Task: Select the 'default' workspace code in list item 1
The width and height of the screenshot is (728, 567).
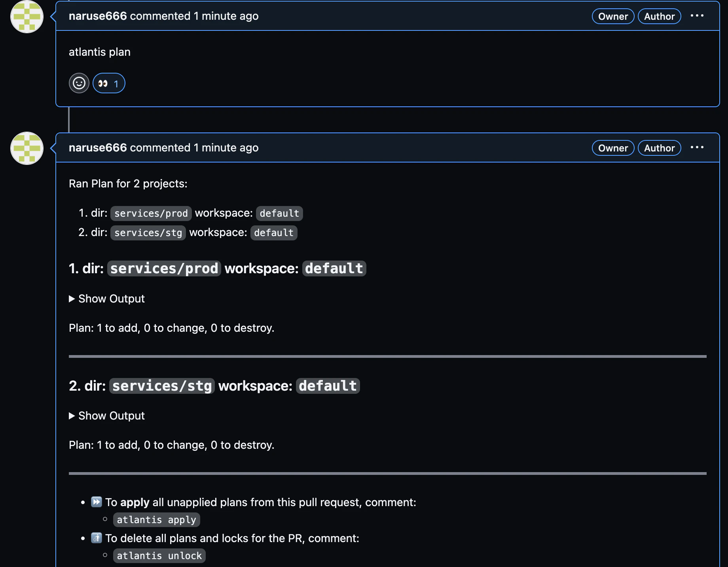Action: [279, 213]
